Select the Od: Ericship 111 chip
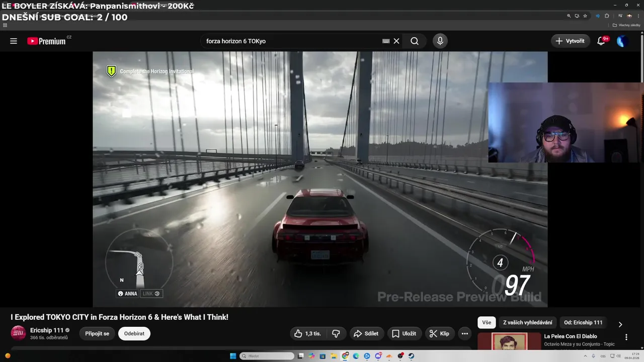Viewport: 644px width, 362px height. 583,323
